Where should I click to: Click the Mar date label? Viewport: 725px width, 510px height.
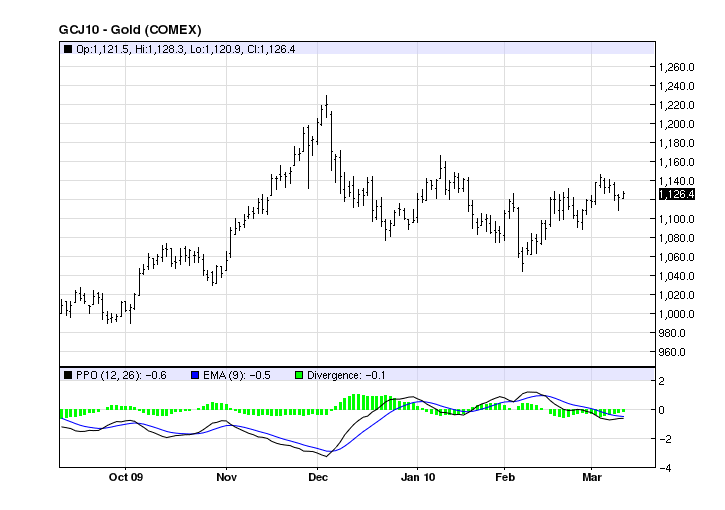tap(592, 477)
